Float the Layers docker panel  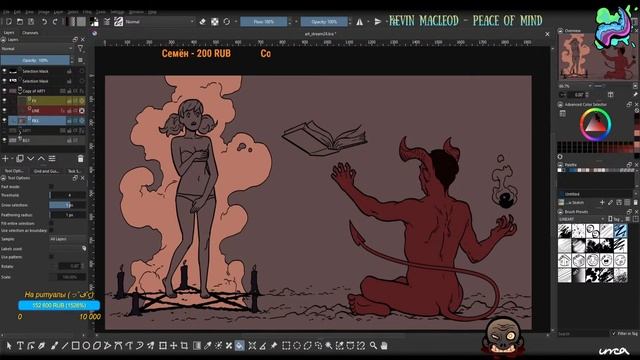[75, 40]
